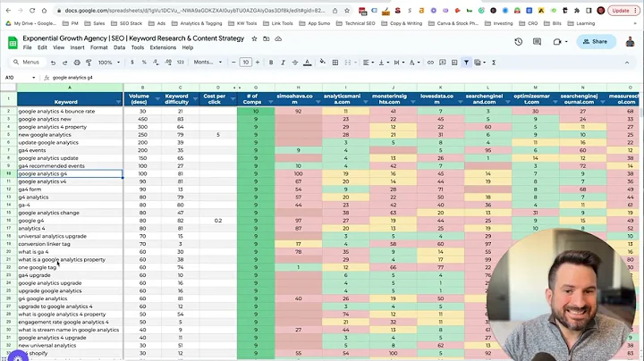Activate the paint format tool
Screen dimensions: 644x361
click(x=89, y=63)
